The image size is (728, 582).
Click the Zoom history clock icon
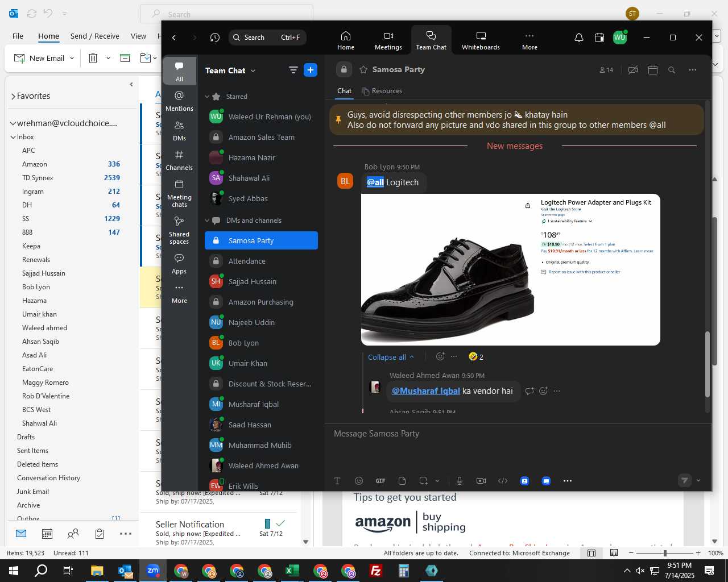click(214, 38)
